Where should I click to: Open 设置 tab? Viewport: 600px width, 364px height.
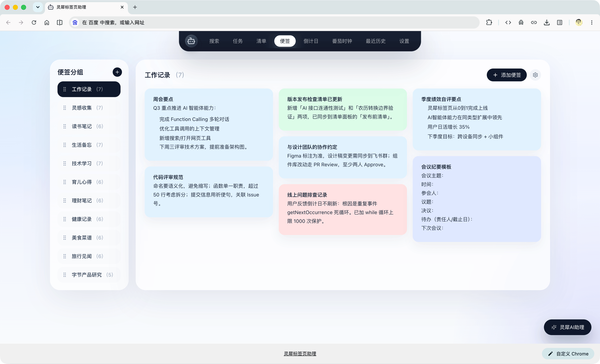404,41
